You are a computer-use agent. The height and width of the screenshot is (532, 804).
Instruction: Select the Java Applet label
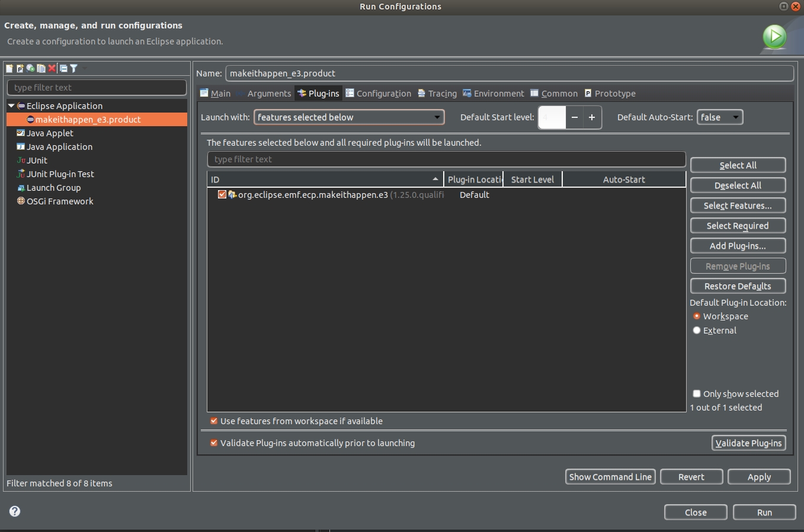pos(50,133)
